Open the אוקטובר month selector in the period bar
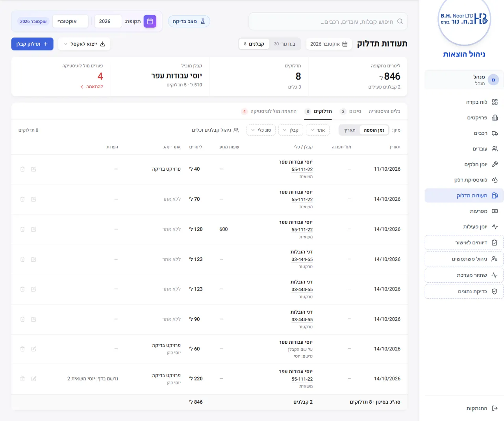Image resolution: width=504 pixels, height=421 pixels. [70, 21]
